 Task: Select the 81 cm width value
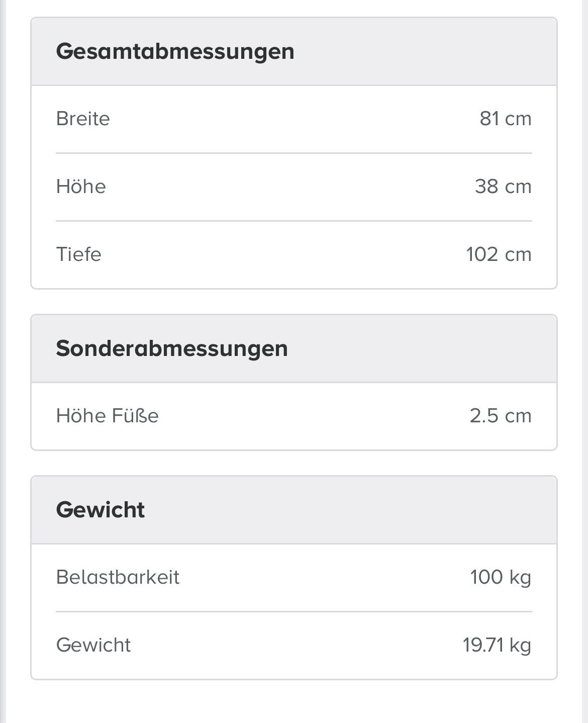pos(505,119)
